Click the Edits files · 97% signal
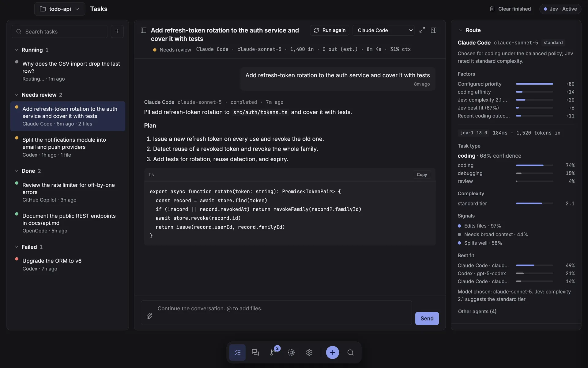 click(479, 226)
